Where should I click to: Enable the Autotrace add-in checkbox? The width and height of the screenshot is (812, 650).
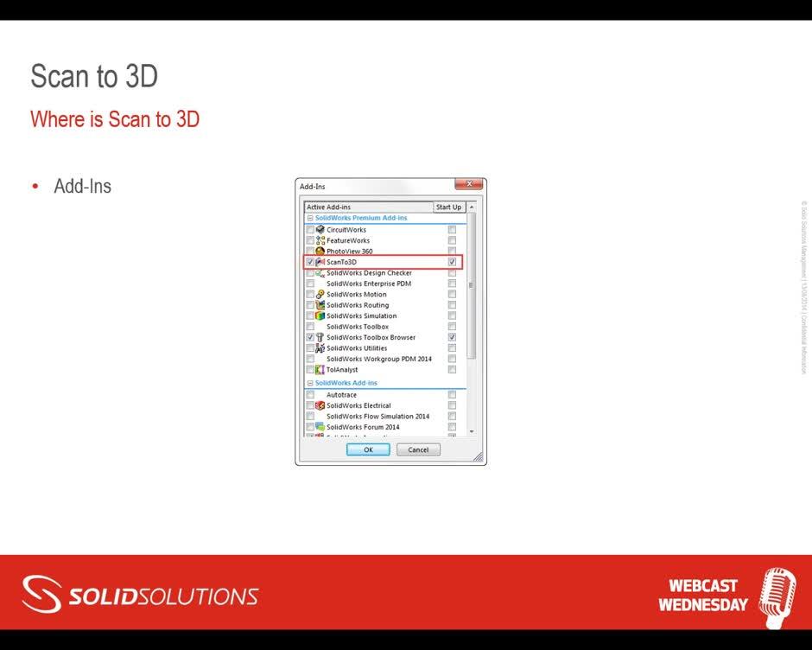click(309, 394)
